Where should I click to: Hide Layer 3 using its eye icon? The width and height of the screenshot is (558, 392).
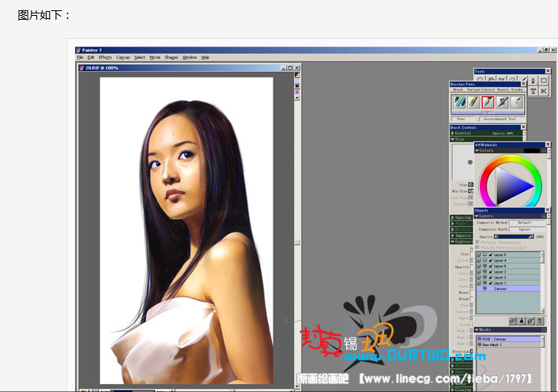(484, 272)
